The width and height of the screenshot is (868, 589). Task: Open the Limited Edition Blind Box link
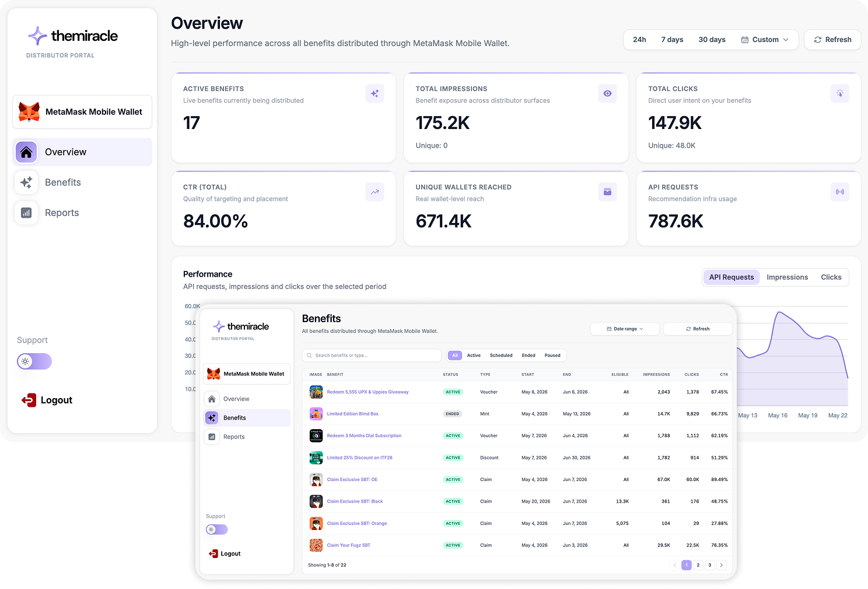[x=353, y=414]
